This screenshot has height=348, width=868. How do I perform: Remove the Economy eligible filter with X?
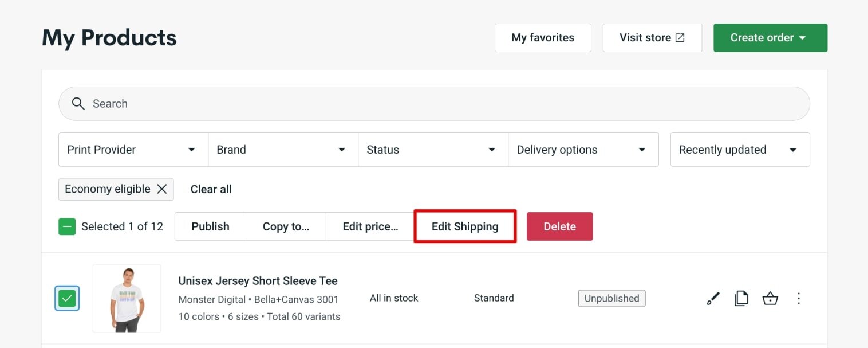[162, 189]
